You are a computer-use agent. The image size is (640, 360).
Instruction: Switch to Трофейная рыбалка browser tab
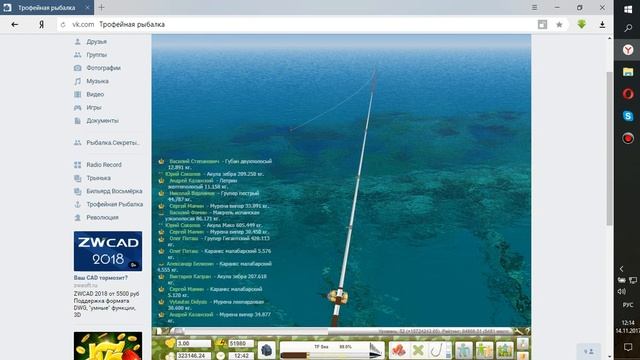tap(47, 8)
